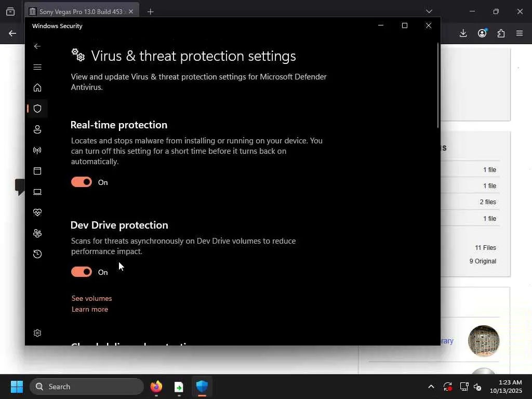Open a new browser tab
532x399 pixels.
150,12
